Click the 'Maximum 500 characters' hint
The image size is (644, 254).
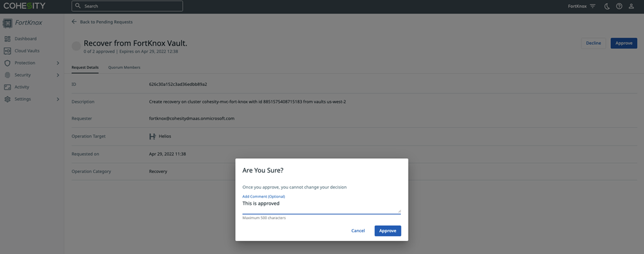coord(264,218)
